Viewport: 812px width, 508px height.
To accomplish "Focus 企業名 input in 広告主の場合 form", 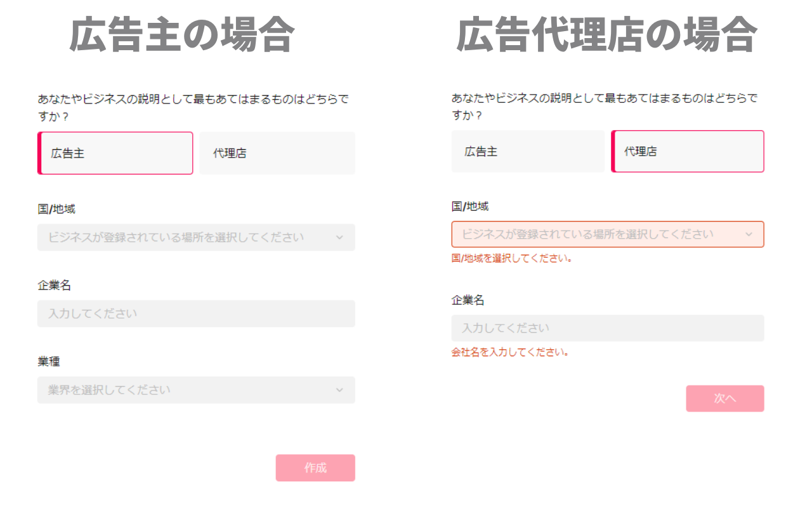I will (196, 314).
